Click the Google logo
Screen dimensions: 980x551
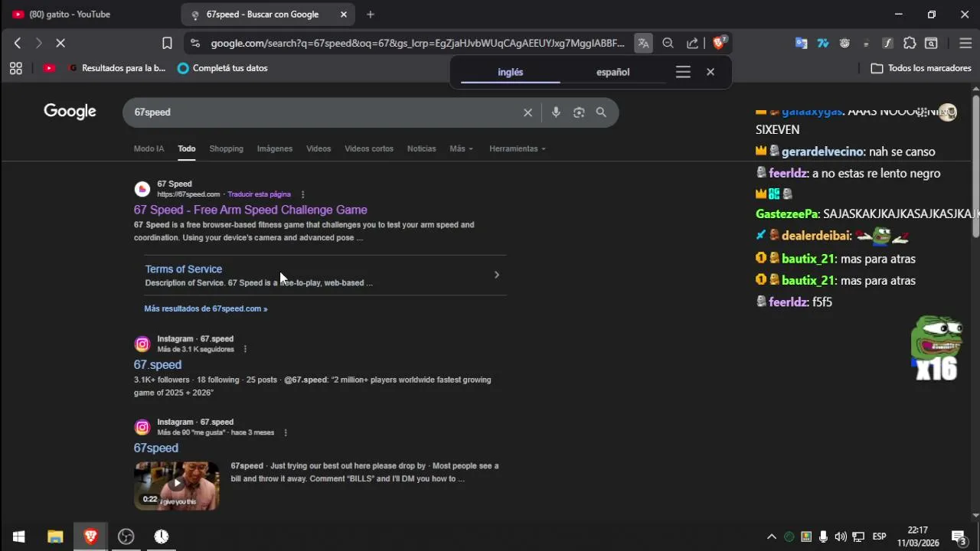pyautogui.click(x=70, y=112)
